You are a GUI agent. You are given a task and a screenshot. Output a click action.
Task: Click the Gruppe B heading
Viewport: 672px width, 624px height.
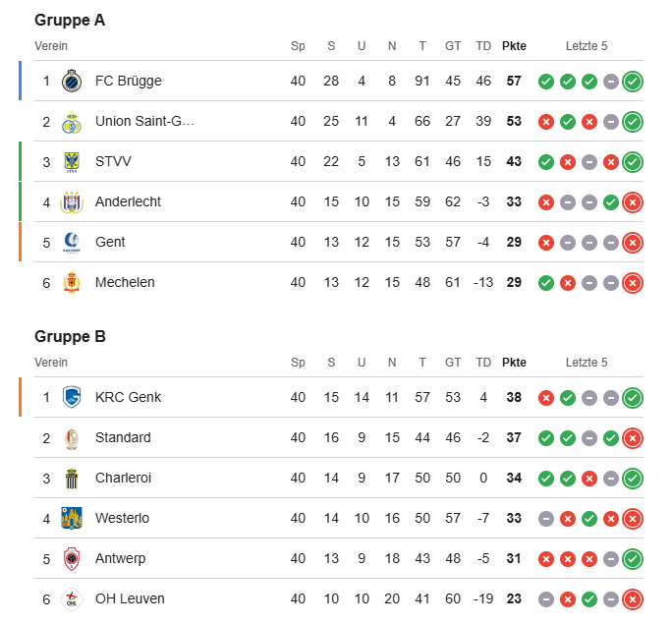(x=70, y=336)
